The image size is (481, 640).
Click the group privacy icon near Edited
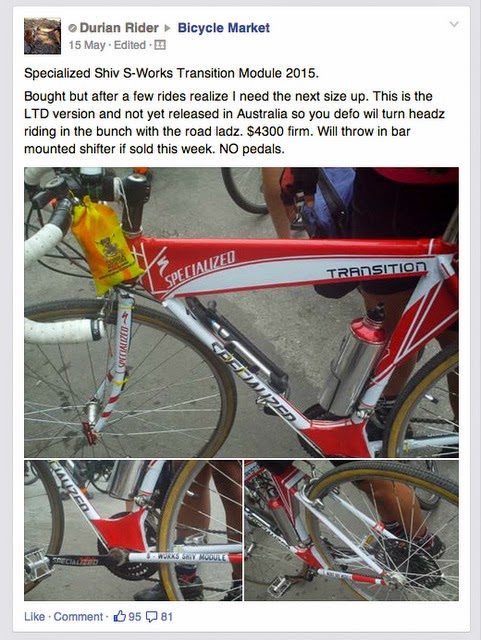click(160, 45)
